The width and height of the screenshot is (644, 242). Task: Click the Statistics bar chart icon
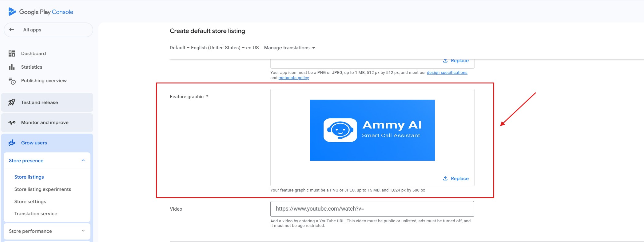(12, 67)
